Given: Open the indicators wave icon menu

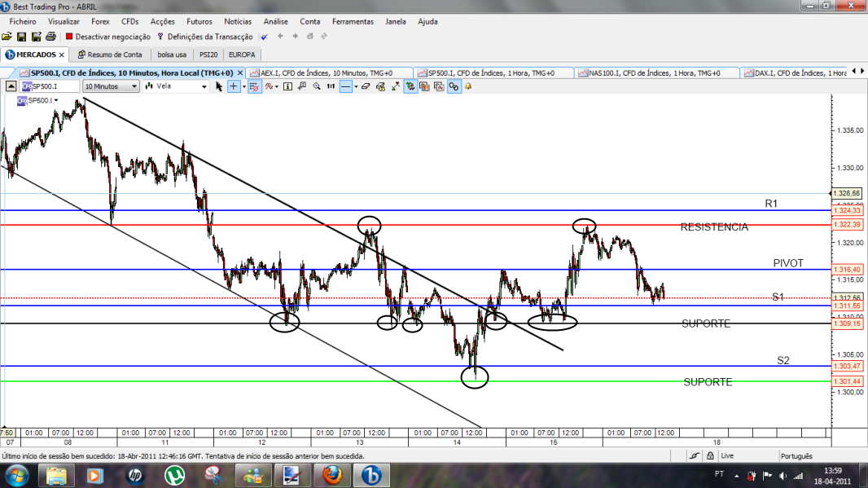Looking at the screenshot, I should [x=270, y=86].
